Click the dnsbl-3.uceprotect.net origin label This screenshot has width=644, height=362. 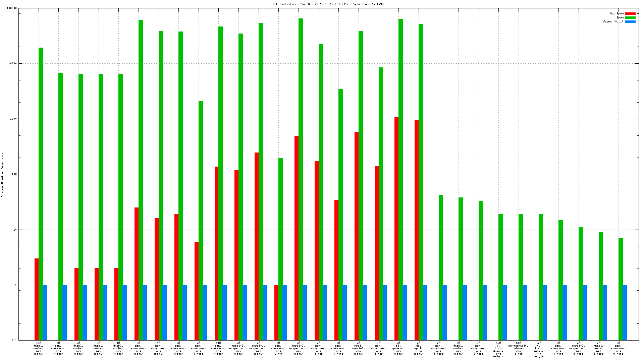pos(238,348)
